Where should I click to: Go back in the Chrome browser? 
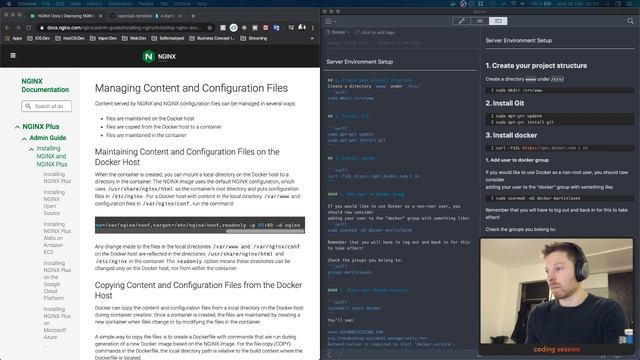click(7, 28)
